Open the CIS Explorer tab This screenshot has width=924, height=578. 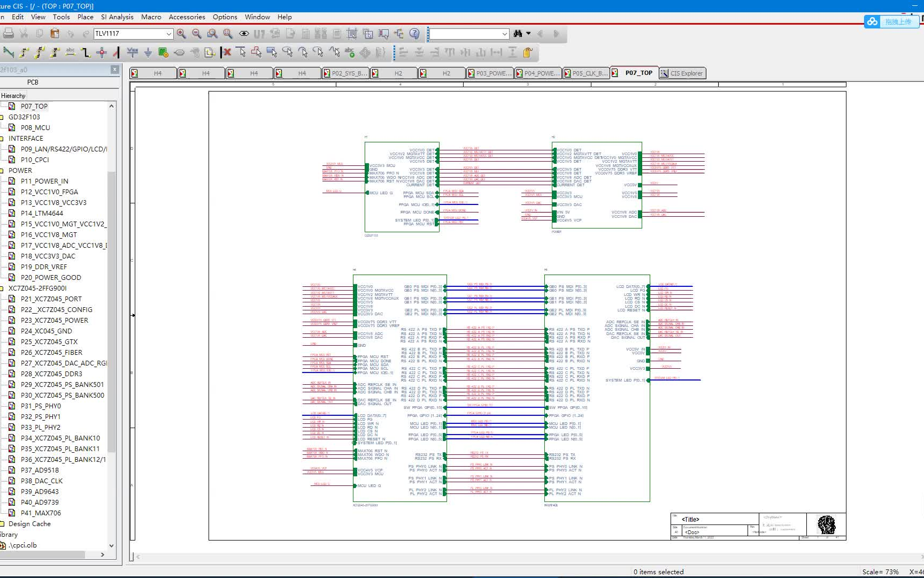682,73
